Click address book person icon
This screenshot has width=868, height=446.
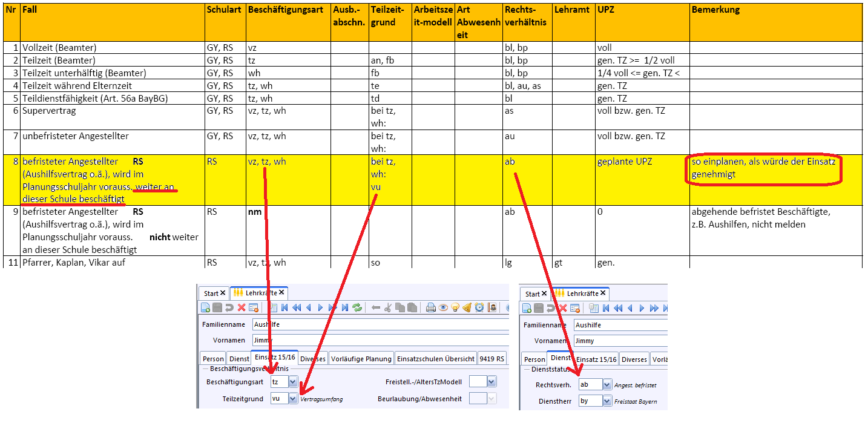click(492, 307)
